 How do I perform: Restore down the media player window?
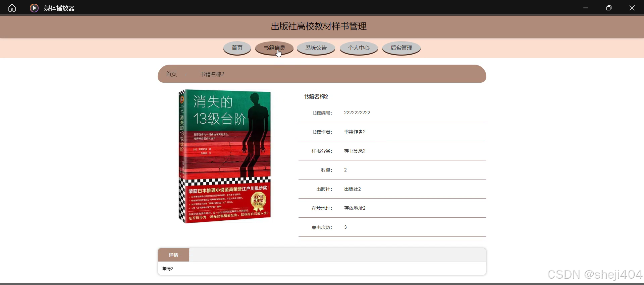coord(609,8)
